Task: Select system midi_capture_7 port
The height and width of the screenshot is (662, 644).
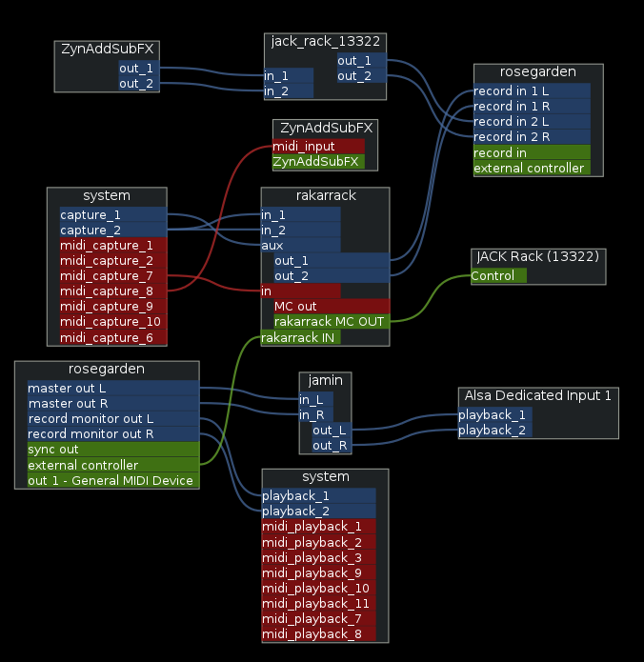Action: click(113, 275)
